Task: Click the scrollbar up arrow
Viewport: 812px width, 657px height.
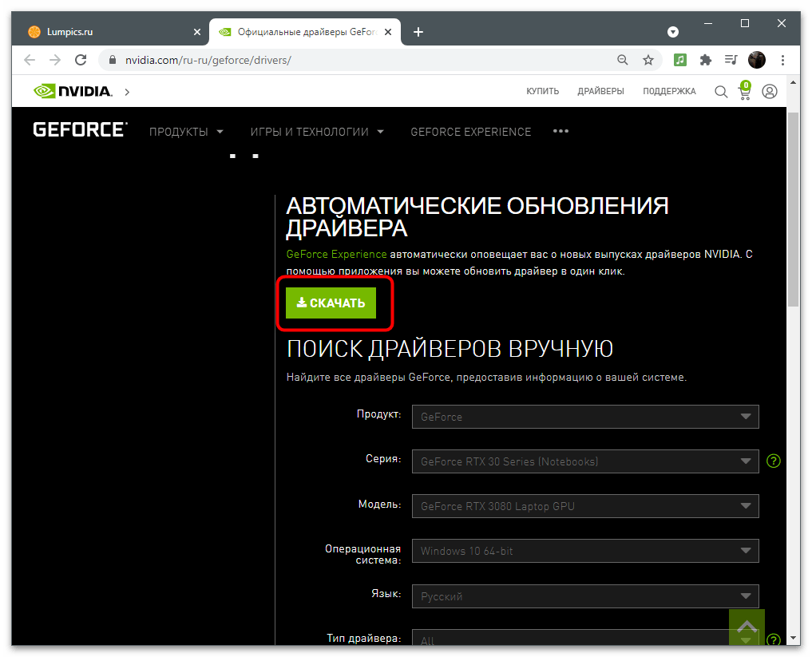Action: click(793, 82)
